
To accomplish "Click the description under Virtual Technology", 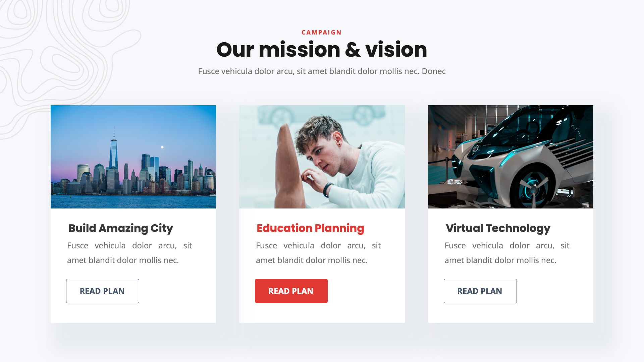I will tap(507, 253).
